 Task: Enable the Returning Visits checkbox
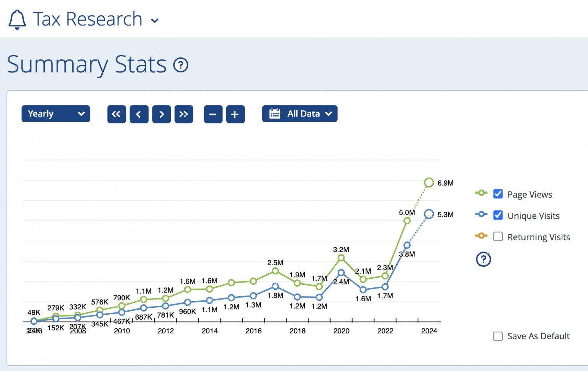point(498,236)
